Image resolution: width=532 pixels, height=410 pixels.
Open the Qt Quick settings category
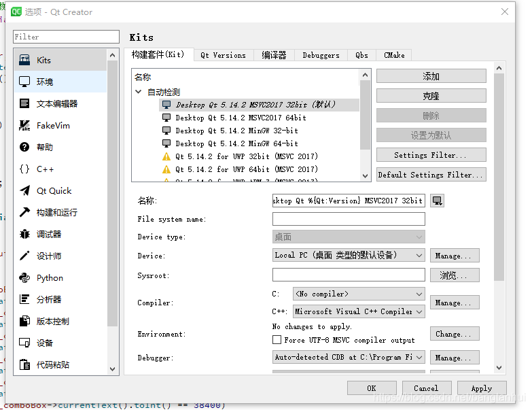tap(60, 190)
